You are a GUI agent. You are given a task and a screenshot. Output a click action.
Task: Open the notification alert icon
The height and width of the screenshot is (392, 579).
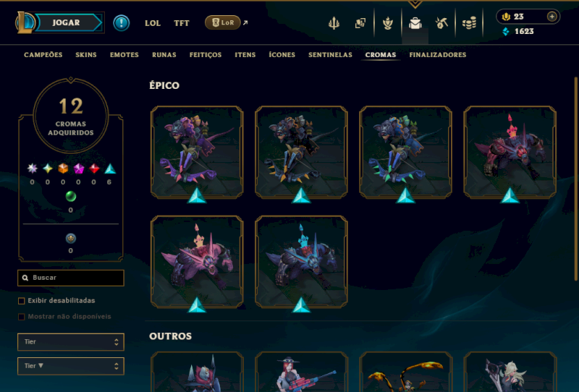(x=121, y=23)
